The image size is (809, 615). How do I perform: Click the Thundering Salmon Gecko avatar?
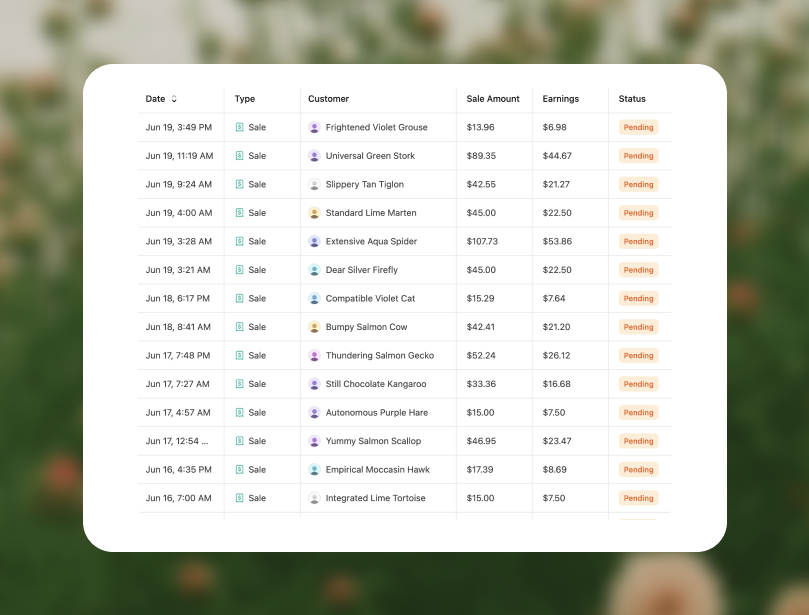tap(314, 355)
